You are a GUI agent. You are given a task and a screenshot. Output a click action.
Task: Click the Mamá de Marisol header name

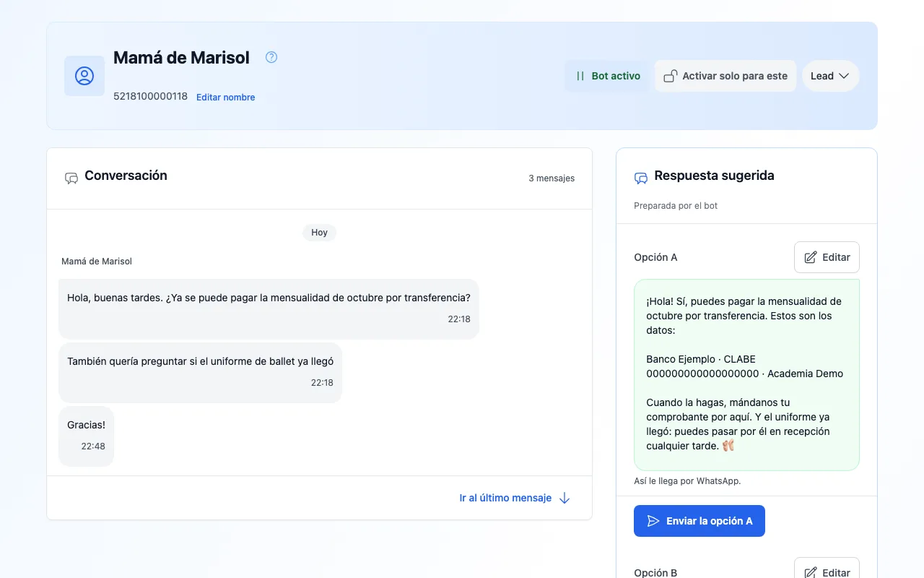[181, 57]
